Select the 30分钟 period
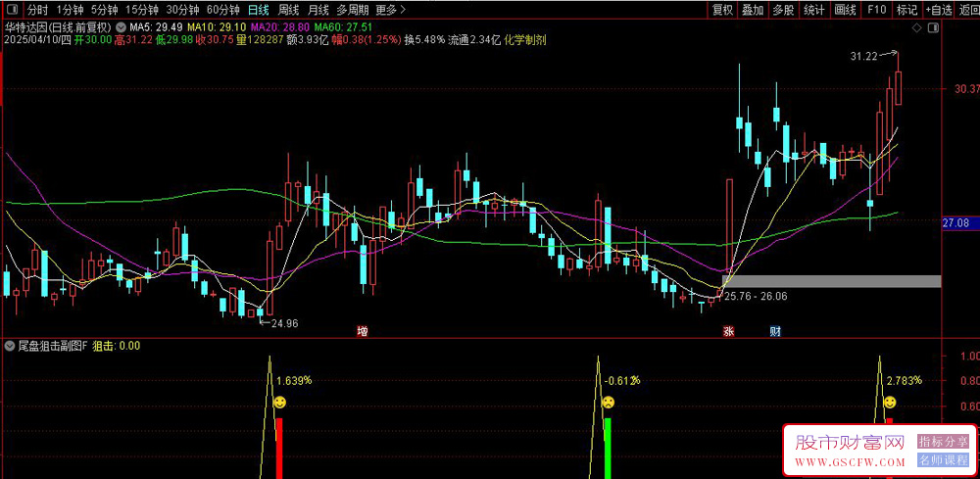The width and height of the screenshot is (980, 479). pyautogui.click(x=182, y=10)
